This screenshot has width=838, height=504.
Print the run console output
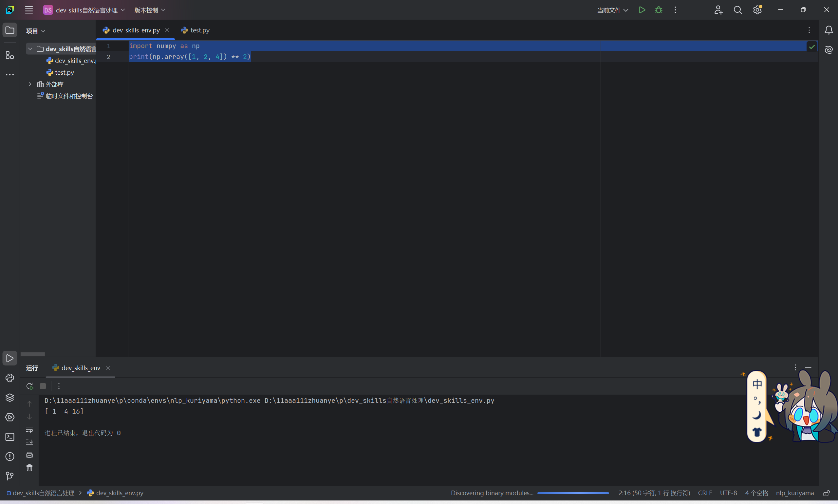pyautogui.click(x=29, y=455)
